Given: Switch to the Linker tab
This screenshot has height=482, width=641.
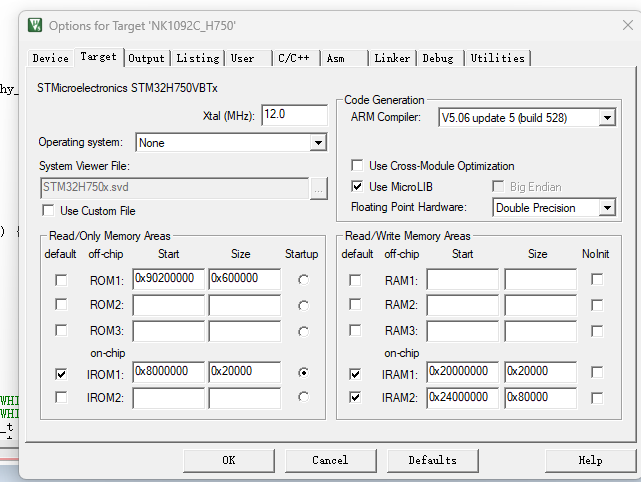Looking at the screenshot, I should pos(392,58).
